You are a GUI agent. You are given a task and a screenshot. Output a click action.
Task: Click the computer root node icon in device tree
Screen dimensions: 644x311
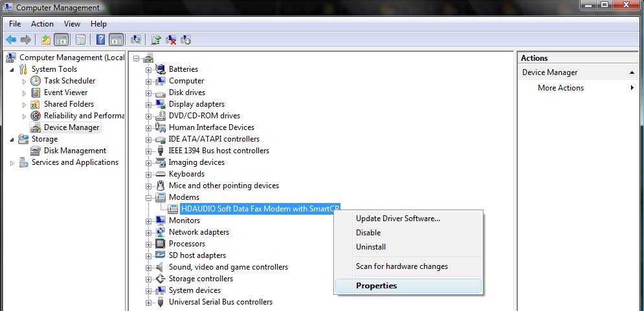[x=148, y=58]
